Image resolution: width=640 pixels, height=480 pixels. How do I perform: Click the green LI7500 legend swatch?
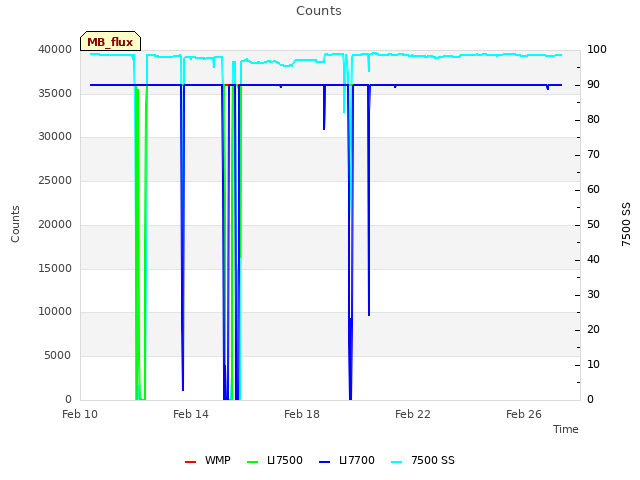(253, 462)
